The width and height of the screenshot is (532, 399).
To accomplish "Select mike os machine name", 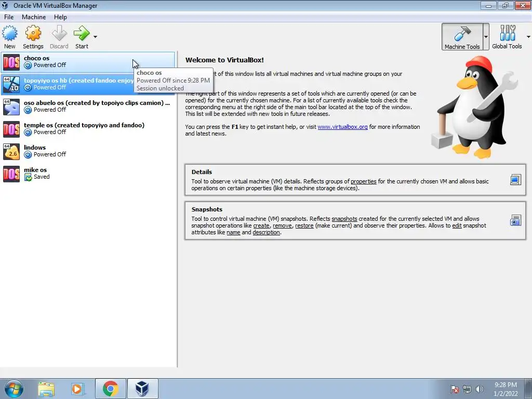I will coord(35,170).
